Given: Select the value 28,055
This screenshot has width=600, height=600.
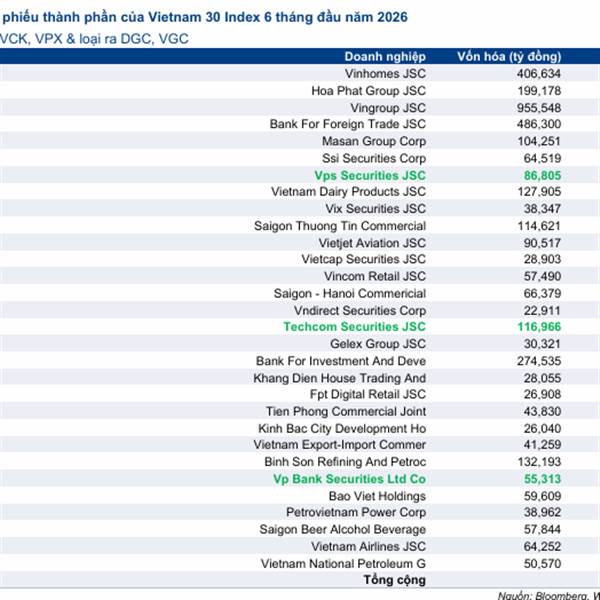Looking at the screenshot, I should [x=542, y=378].
